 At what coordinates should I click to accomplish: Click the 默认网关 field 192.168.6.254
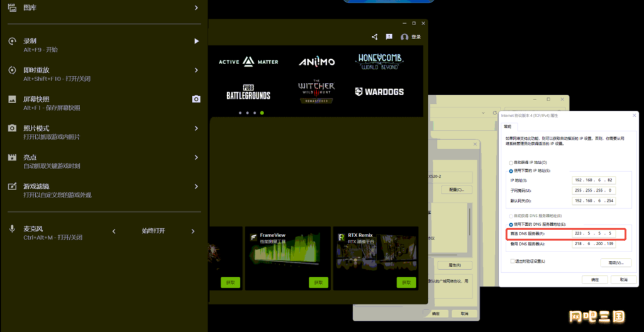(594, 201)
